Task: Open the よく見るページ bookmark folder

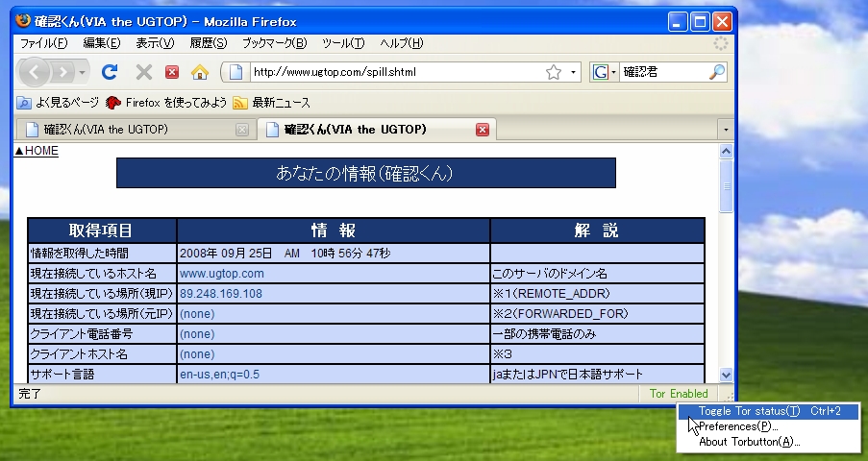Action: point(58,103)
